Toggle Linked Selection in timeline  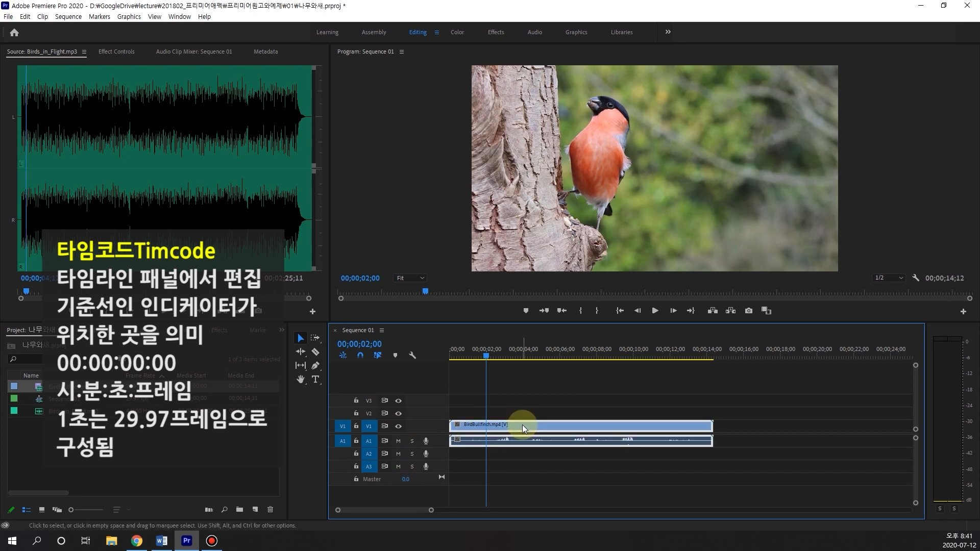pos(378,355)
